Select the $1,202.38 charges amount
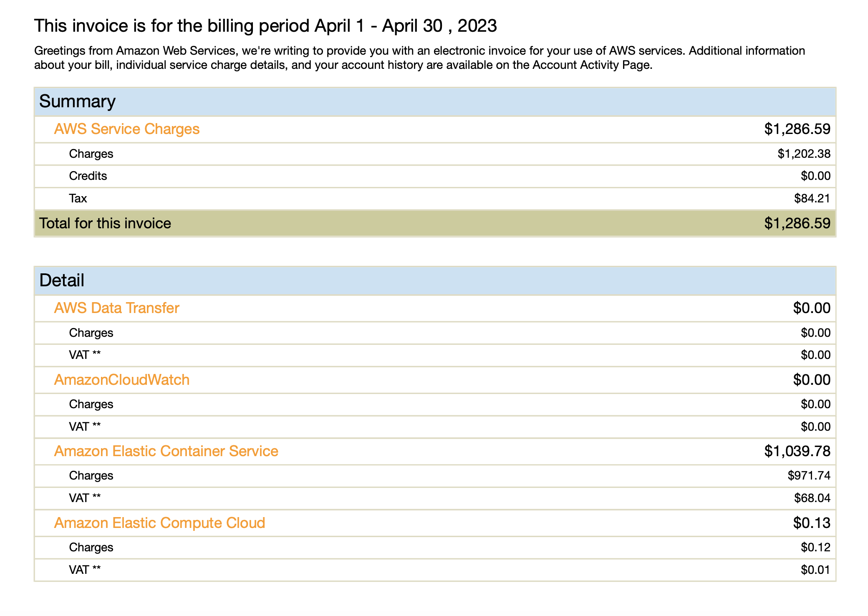Screen dimensions: 868x616 point(804,154)
